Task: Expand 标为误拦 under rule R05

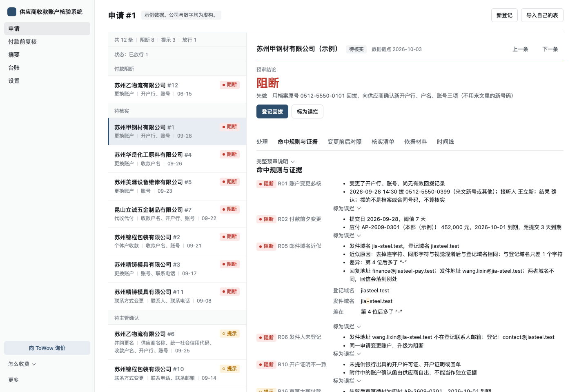Action: click(347, 326)
